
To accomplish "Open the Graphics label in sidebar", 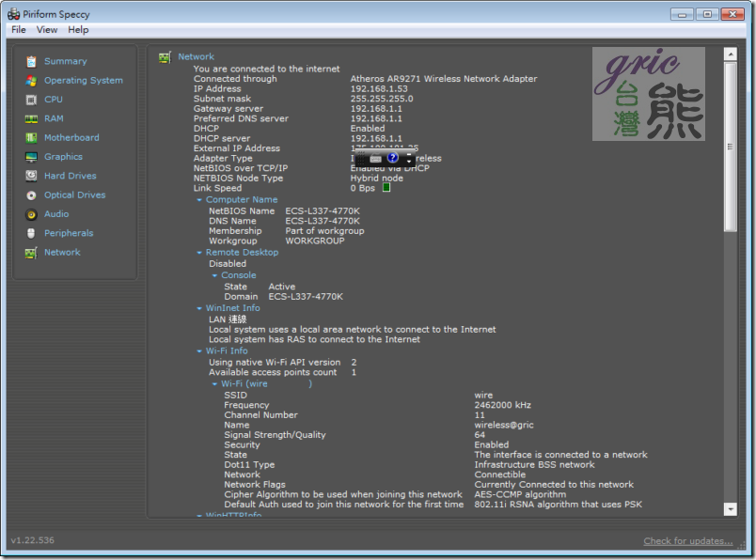I will click(x=63, y=157).
